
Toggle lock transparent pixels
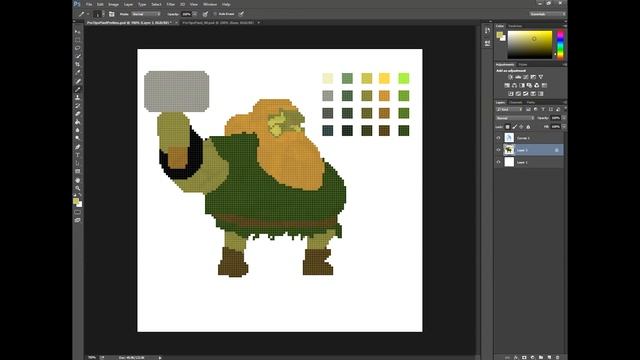tap(507, 127)
